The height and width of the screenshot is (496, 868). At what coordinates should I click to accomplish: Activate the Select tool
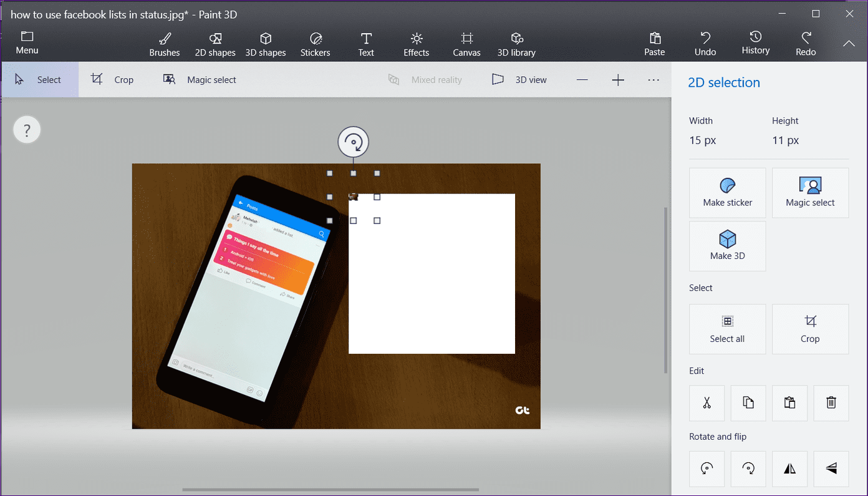point(39,80)
